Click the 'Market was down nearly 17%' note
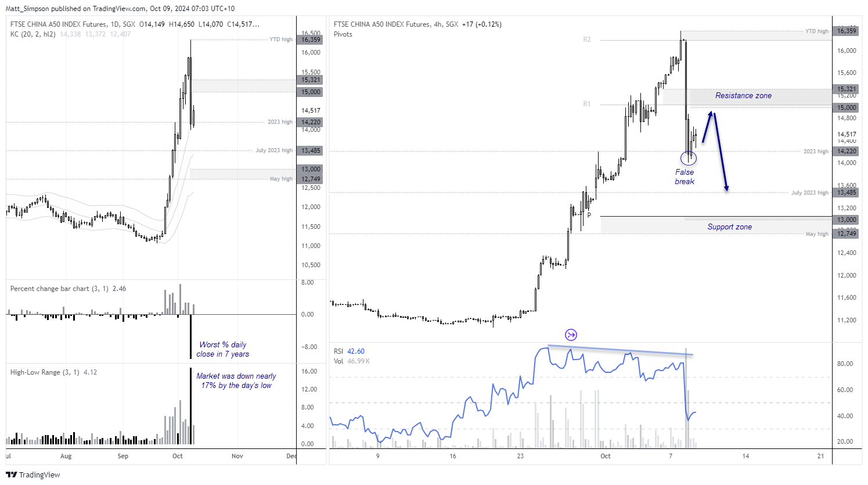This screenshot has width=868, height=485. pyautogui.click(x=236, y=380)
